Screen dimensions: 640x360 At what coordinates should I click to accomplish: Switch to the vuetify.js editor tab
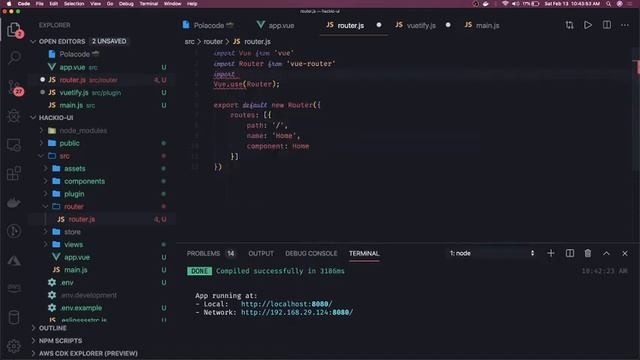(416, 25)
